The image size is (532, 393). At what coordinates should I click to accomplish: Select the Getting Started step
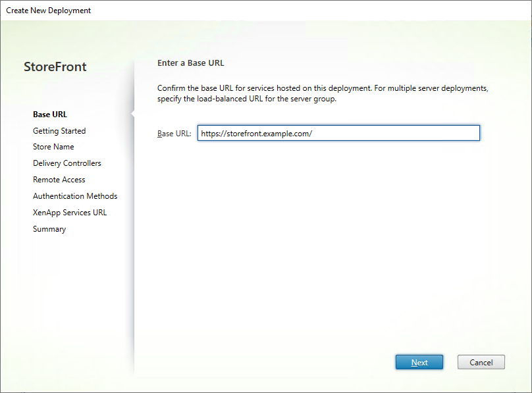coord(59,130)
